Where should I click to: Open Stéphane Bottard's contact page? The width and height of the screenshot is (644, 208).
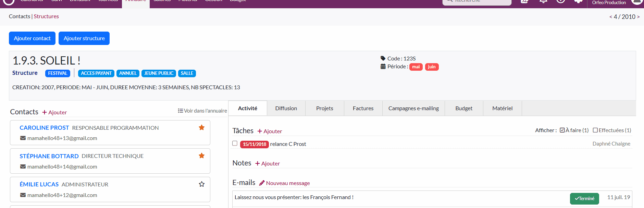pyautogui.click(x=49, y=156)
